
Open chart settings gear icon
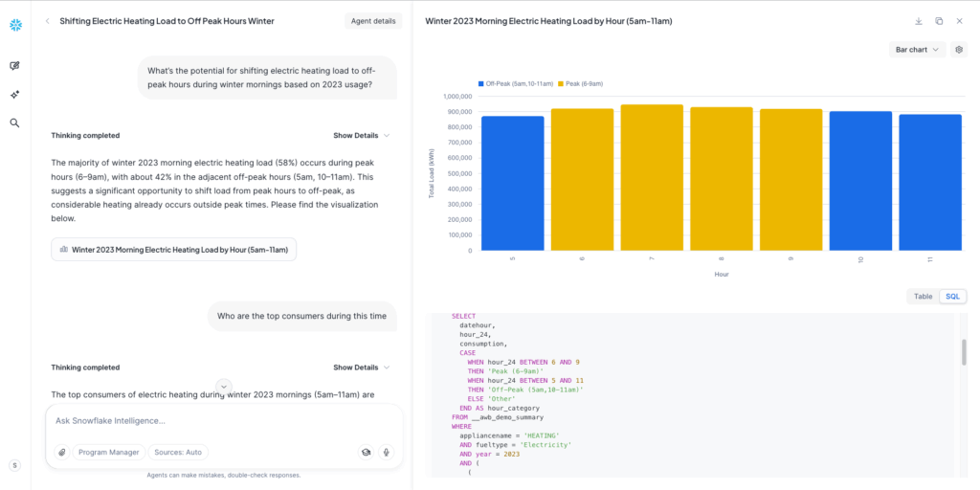(959, 49)
